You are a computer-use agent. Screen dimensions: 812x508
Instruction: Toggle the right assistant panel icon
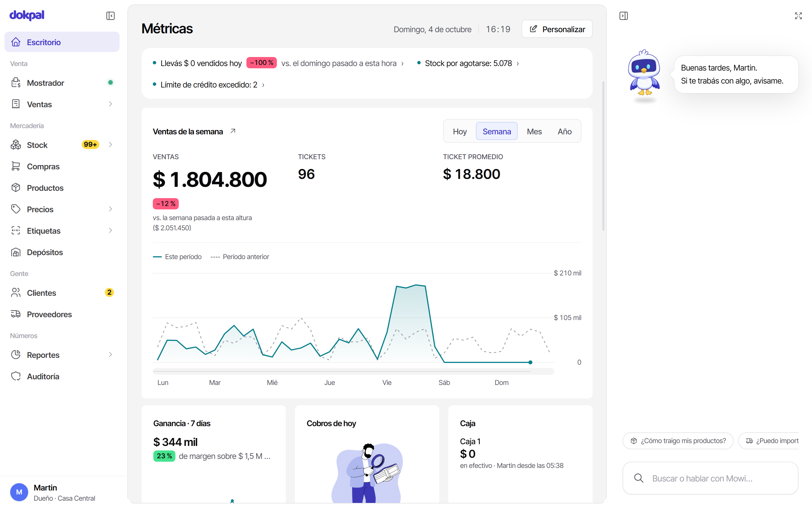tap(623, 16)
